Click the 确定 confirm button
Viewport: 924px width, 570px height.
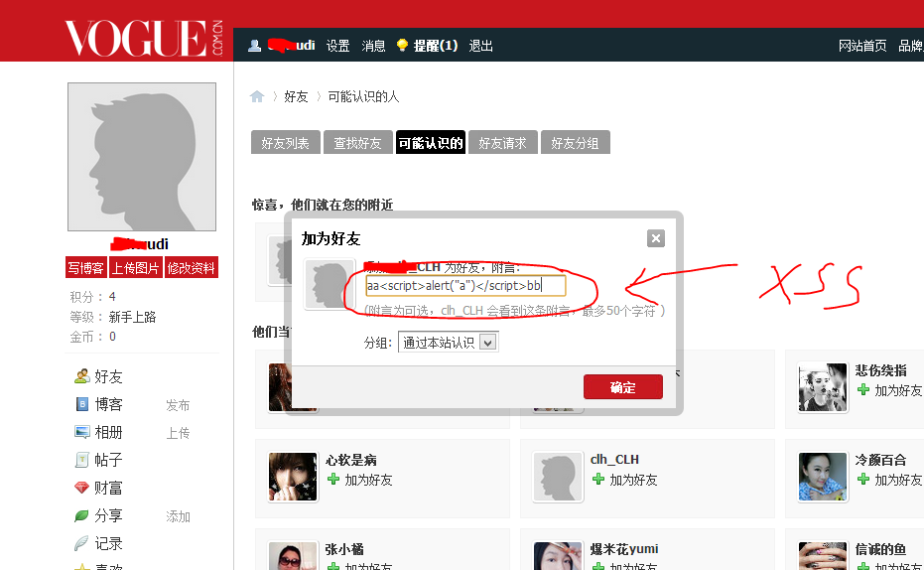coord(623,387)
